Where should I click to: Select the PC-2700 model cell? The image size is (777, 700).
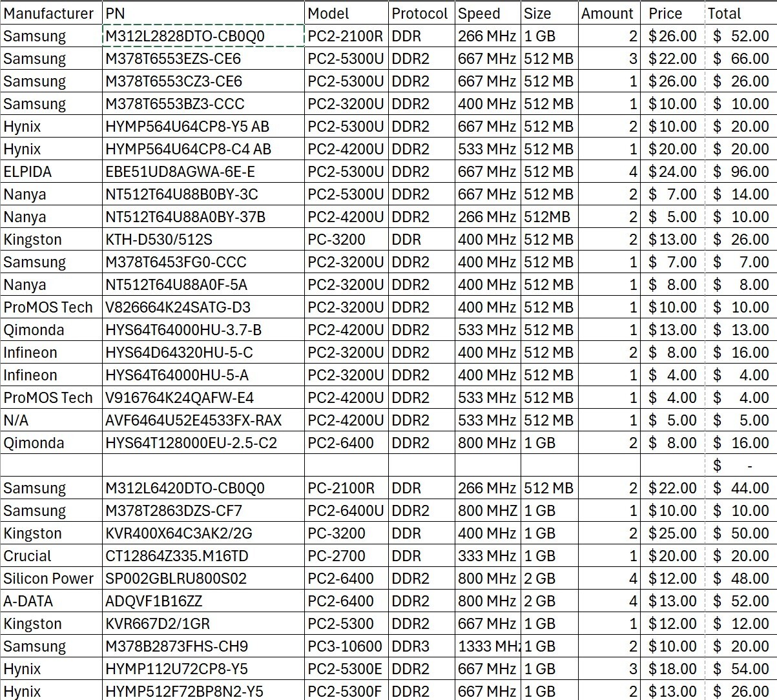347,556
